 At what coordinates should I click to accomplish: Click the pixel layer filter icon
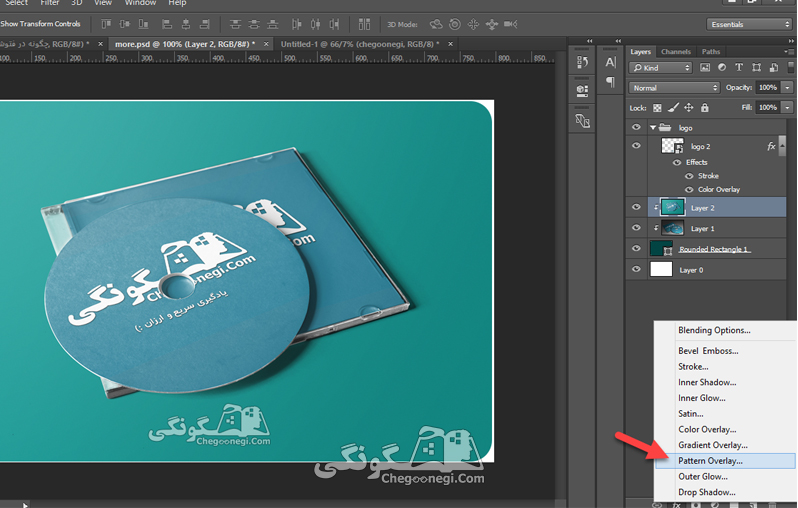coord(705,68)
